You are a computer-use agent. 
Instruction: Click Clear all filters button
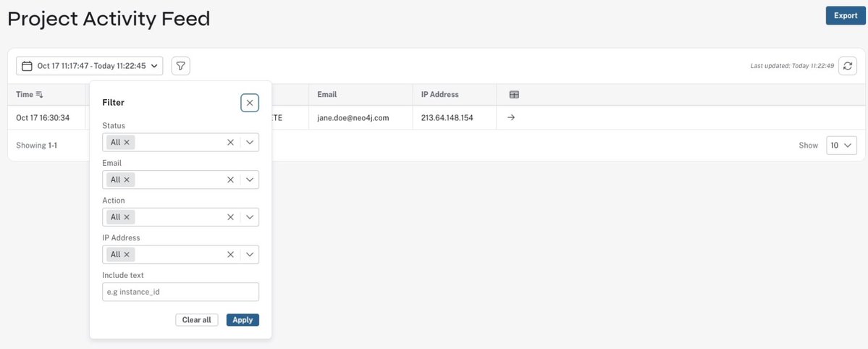(196, 319)
